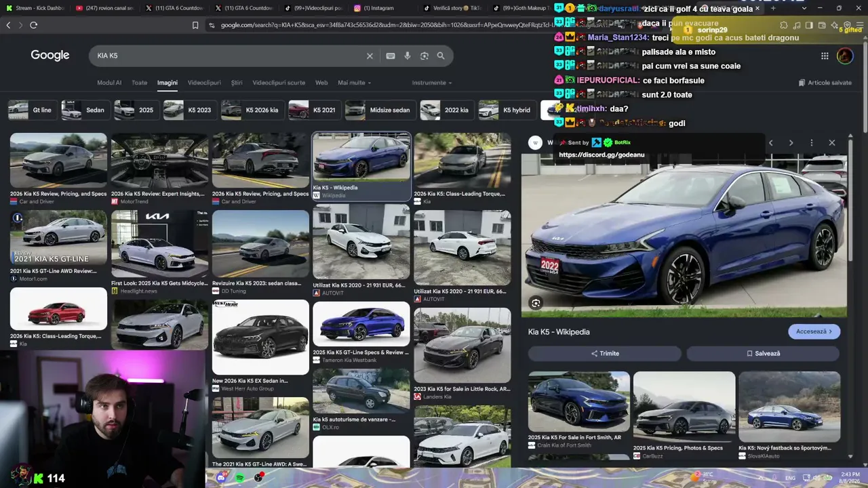Search inside the image with the lens overlay icon

click(x=536, y=303)
